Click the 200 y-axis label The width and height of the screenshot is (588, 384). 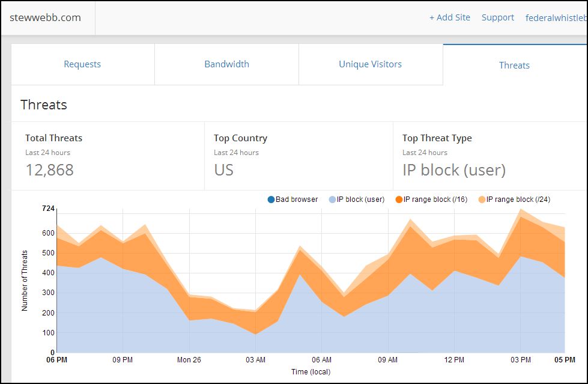(49, 313)
